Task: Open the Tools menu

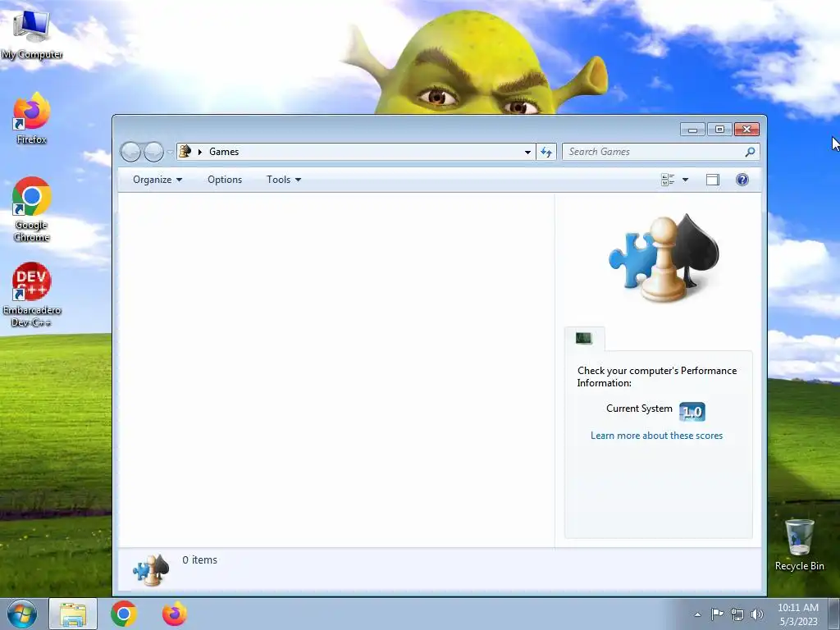Action: pos(284,180)
